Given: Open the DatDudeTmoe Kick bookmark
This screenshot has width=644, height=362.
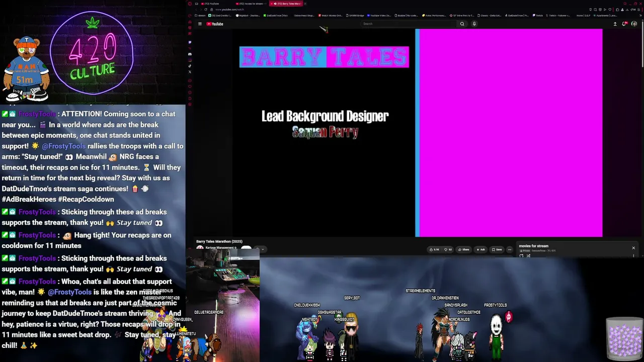Looking at the screenshot, I should tap(276, 16).
